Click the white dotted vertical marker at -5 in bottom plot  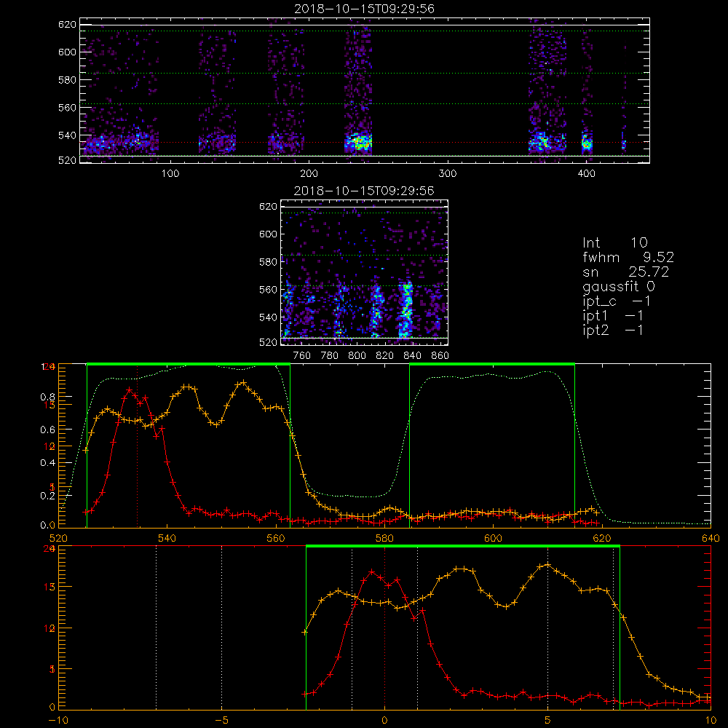pyautogui.click(x=221, y=629)
